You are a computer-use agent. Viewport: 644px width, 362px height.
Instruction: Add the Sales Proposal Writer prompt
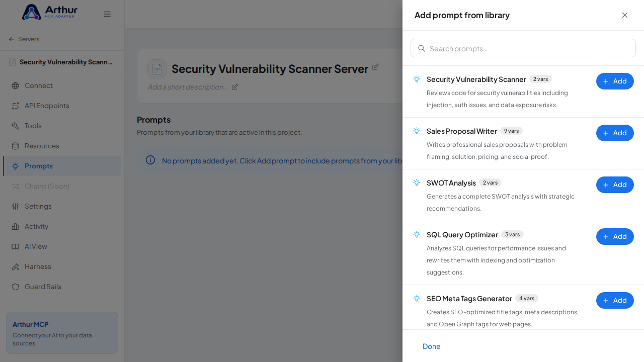tap(615, 133)
